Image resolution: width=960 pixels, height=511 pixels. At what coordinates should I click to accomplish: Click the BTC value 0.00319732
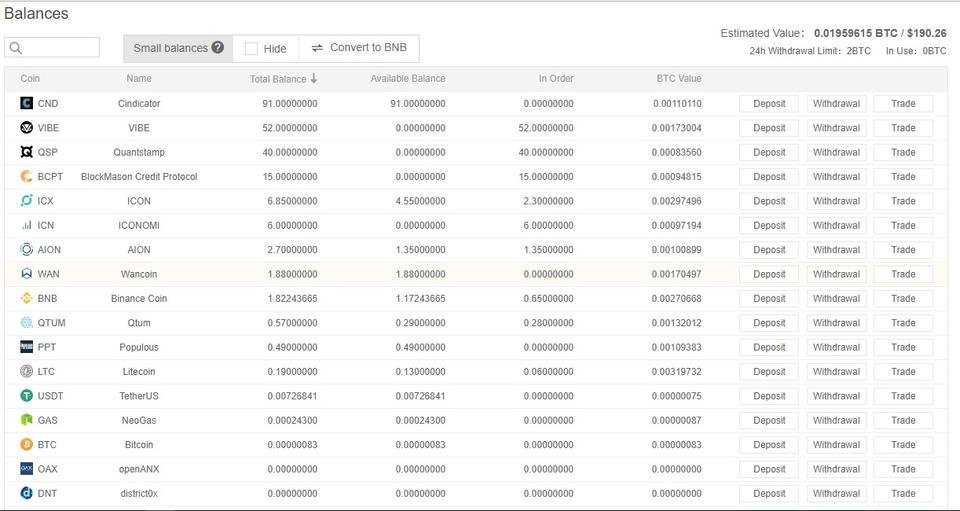(x=677, y=371)
